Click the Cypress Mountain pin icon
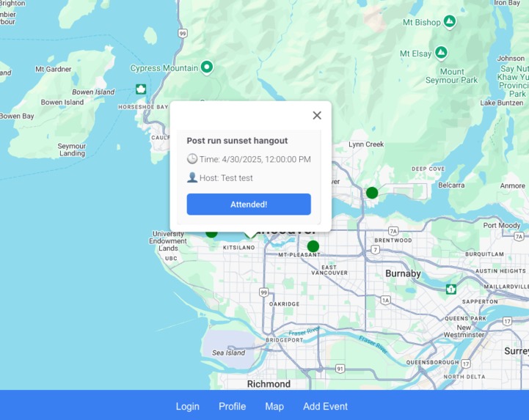The image size is (529, 420). (207, 67)
